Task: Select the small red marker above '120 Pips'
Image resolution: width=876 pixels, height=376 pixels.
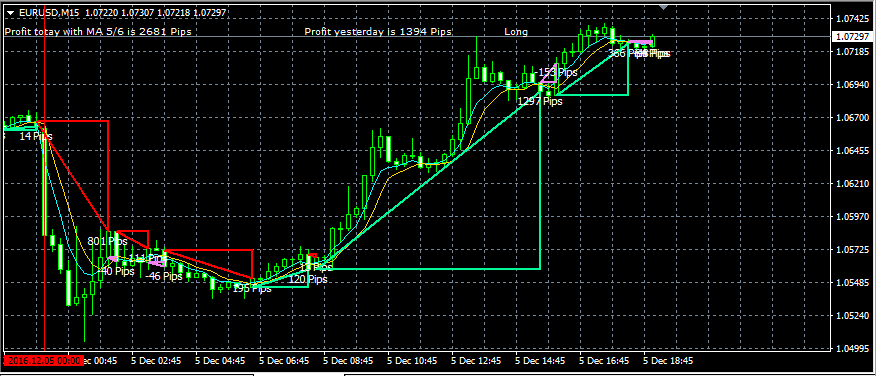Action: click(313, 256)
